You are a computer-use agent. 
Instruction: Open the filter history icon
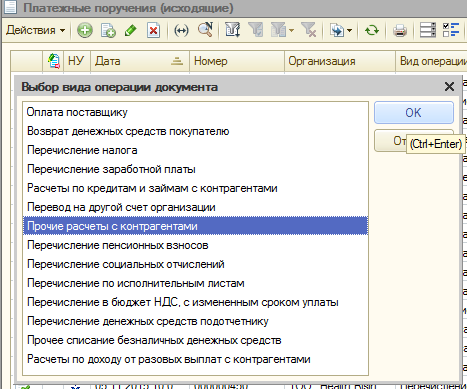(x=279, y=30)
